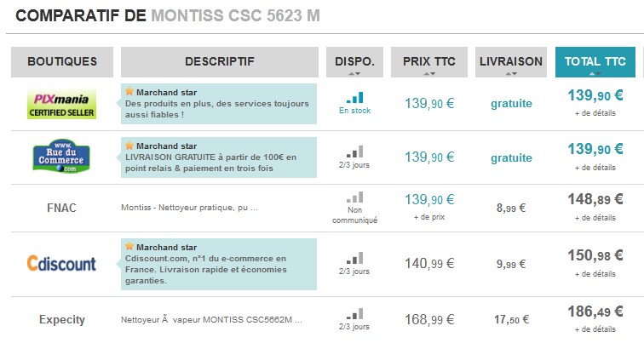Sort by the PRIX TTC column arrows
Viewport: 644px width, 343px height.
tap(429, 74)
